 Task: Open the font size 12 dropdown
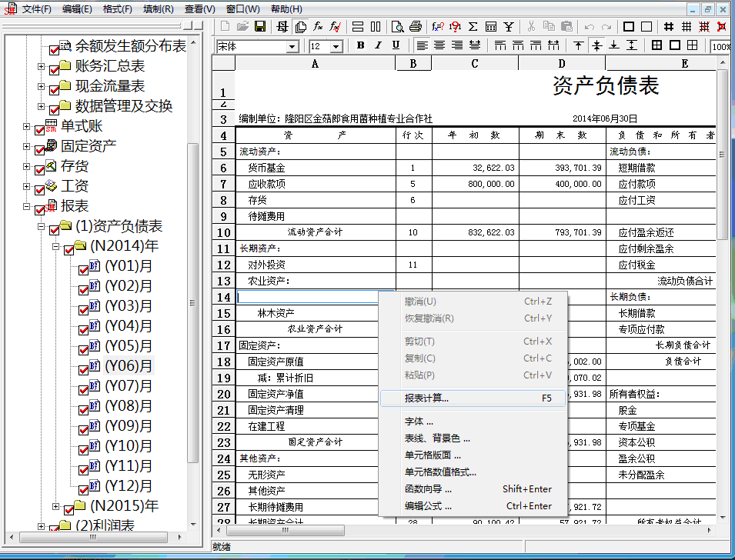point(336,47)
